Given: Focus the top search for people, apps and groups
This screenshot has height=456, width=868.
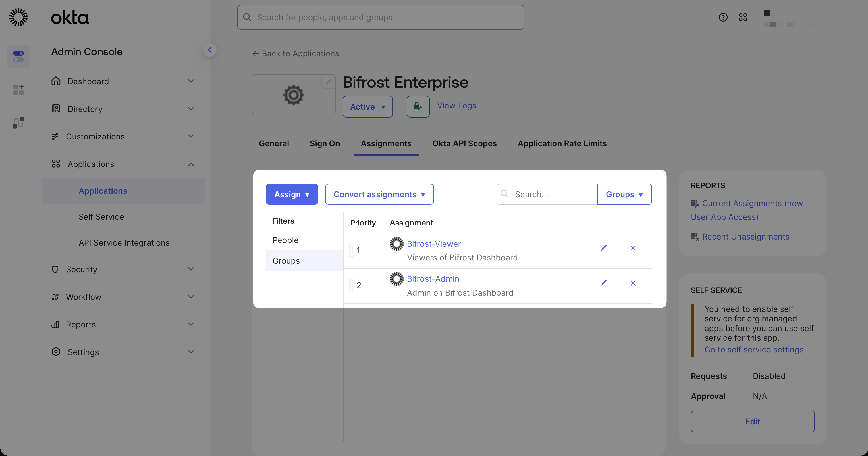Looking at the screenshot, I should (380, 17).
